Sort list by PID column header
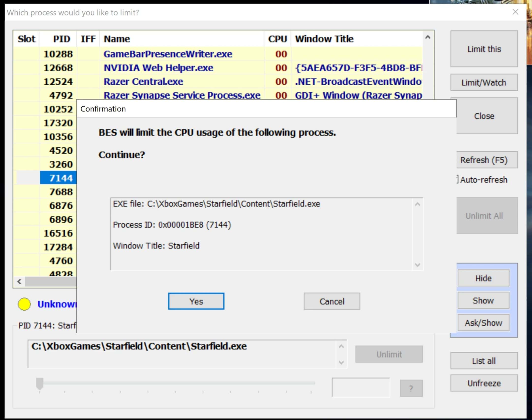The width and height of the screenshot is (532, 420). coord(61,39)
